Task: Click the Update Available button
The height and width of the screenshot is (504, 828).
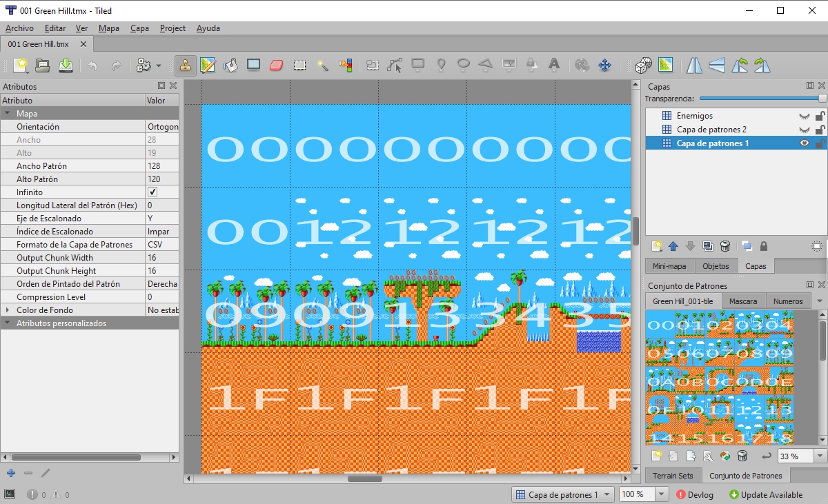Action: point(766,494)
